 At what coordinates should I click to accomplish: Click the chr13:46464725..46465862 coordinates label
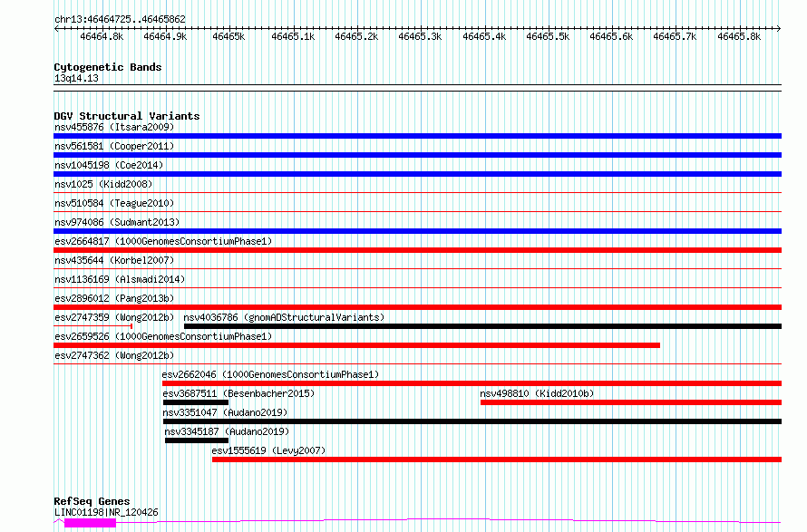click(120, 19)
